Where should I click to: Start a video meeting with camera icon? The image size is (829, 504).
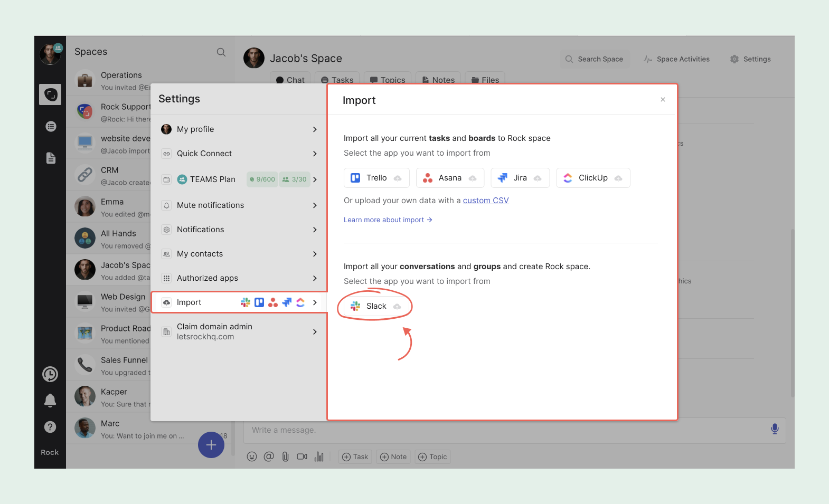tap(302, 457)
